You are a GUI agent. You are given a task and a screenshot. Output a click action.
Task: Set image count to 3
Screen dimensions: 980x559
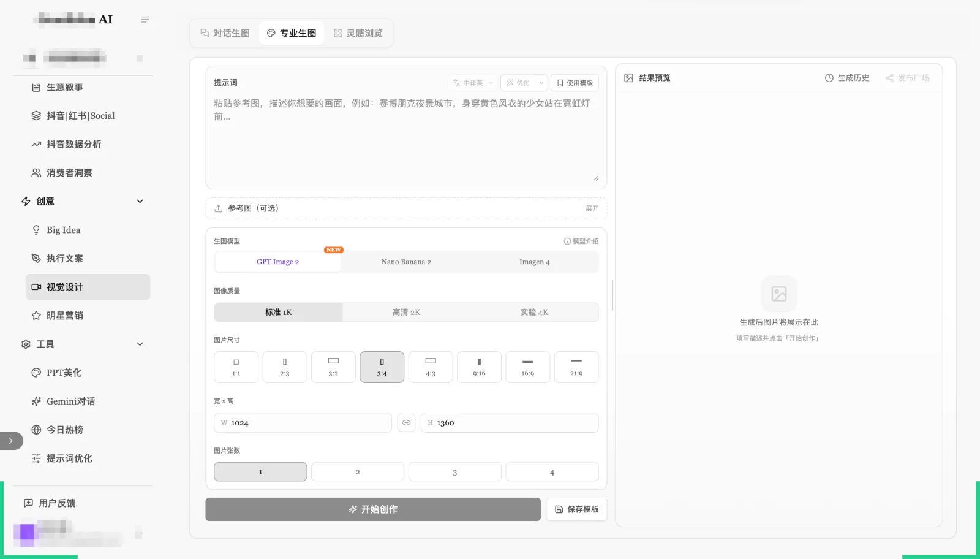pos(454,472)
